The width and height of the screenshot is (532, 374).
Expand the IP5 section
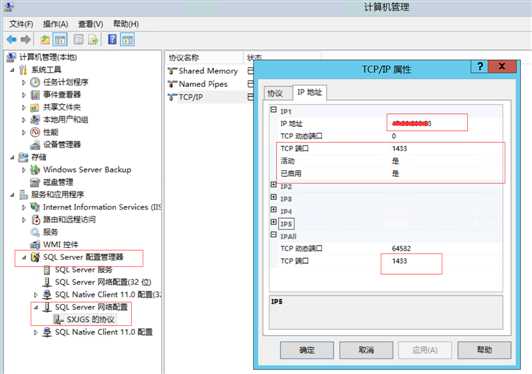click(273, 222)
